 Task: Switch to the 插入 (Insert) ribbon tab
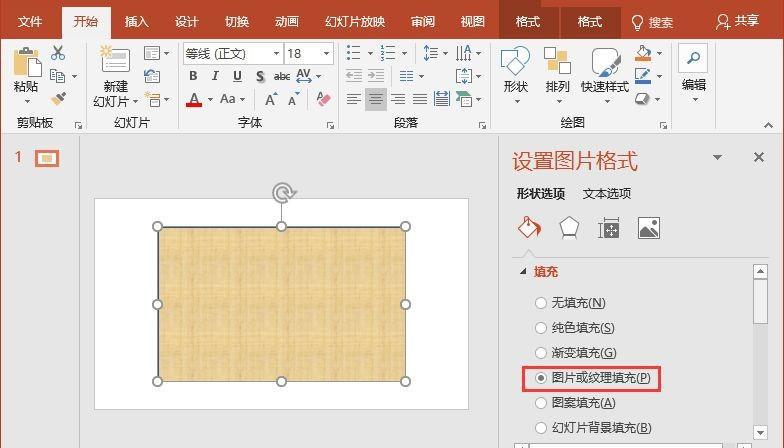click(x=136, y=21)
